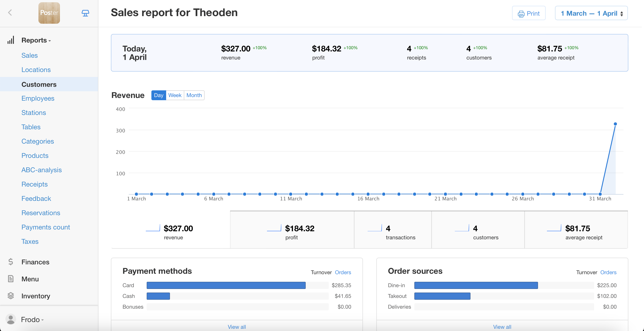Click the 1 April revenue data point

(615, 124)
